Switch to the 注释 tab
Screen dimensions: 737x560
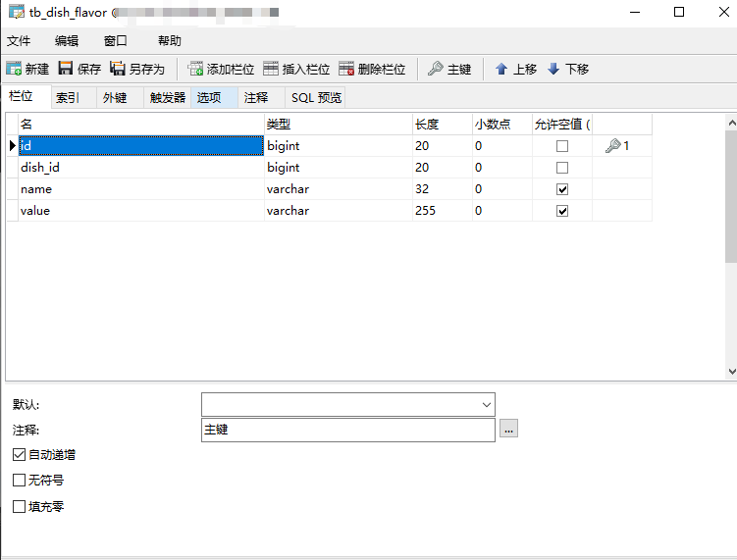(x=261, y=98)
